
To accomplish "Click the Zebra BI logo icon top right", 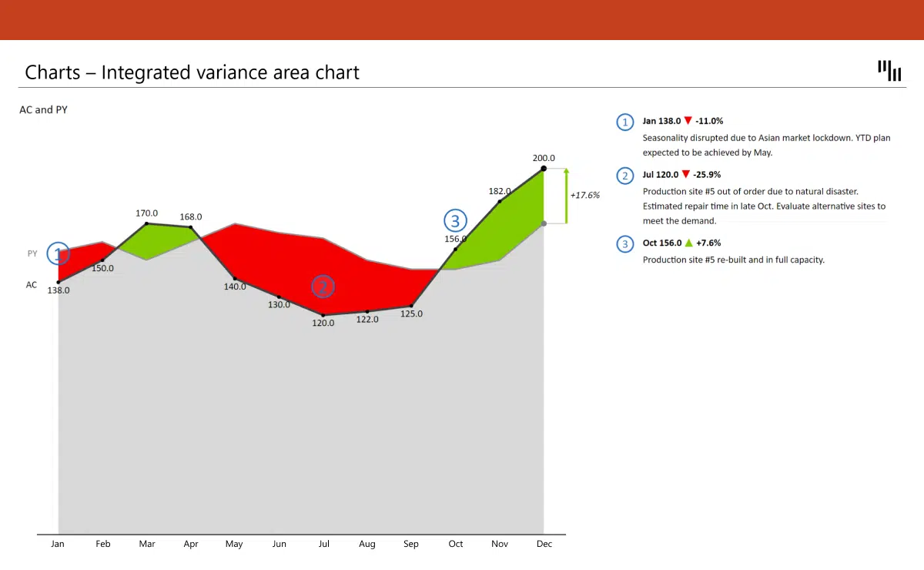I will tap(889, 70).
